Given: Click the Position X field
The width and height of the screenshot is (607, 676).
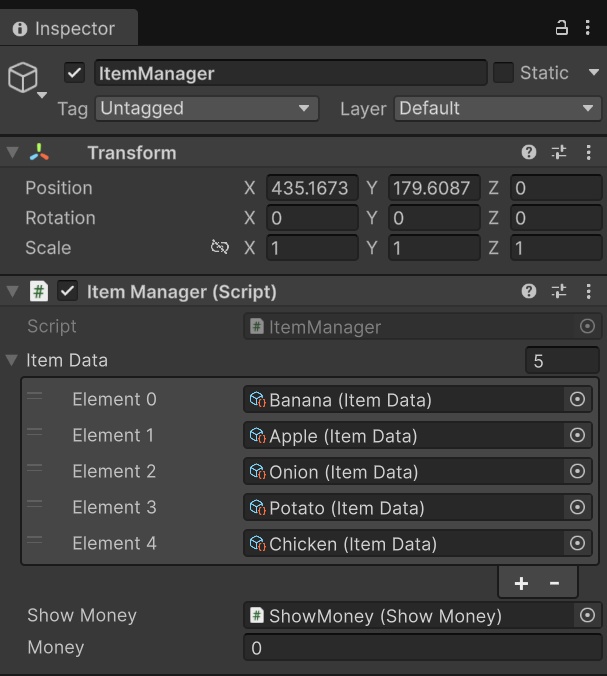Looking at the screenshot, I should click(x=313, y=188).
